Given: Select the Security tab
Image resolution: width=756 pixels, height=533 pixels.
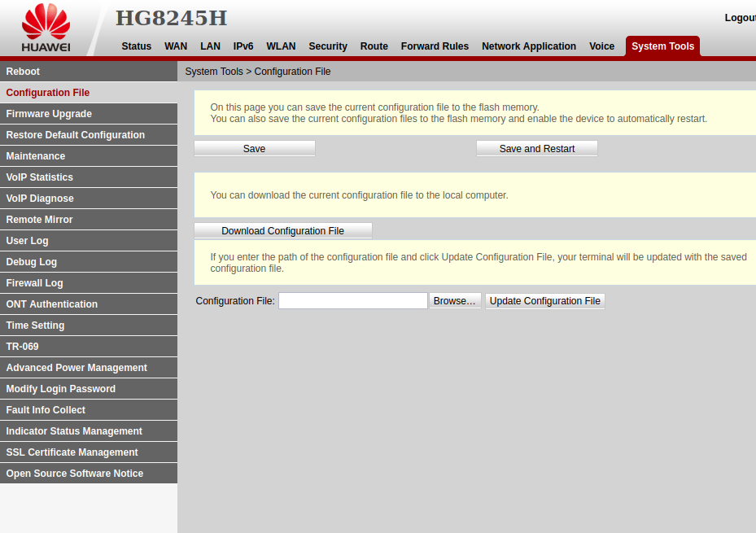Looking at the screenshot, I should [328, 46].
